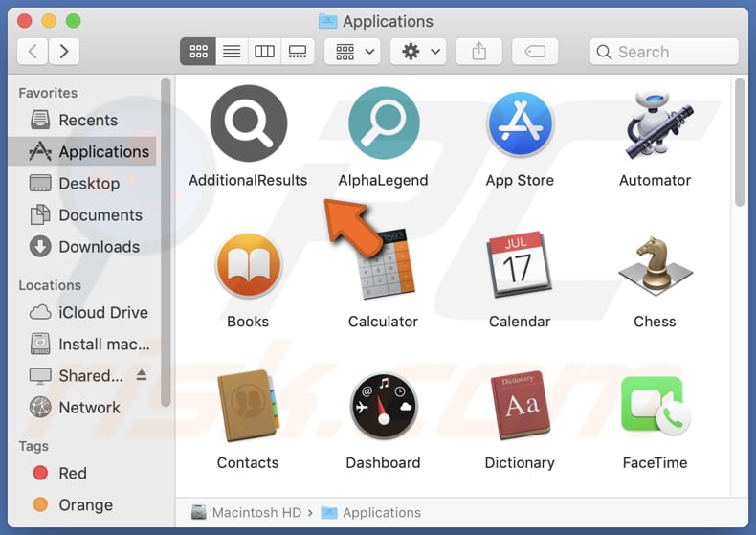Viewport: 756px width, 535px height.
Task: Click the Share toolbar button
Action: [478, 51]
